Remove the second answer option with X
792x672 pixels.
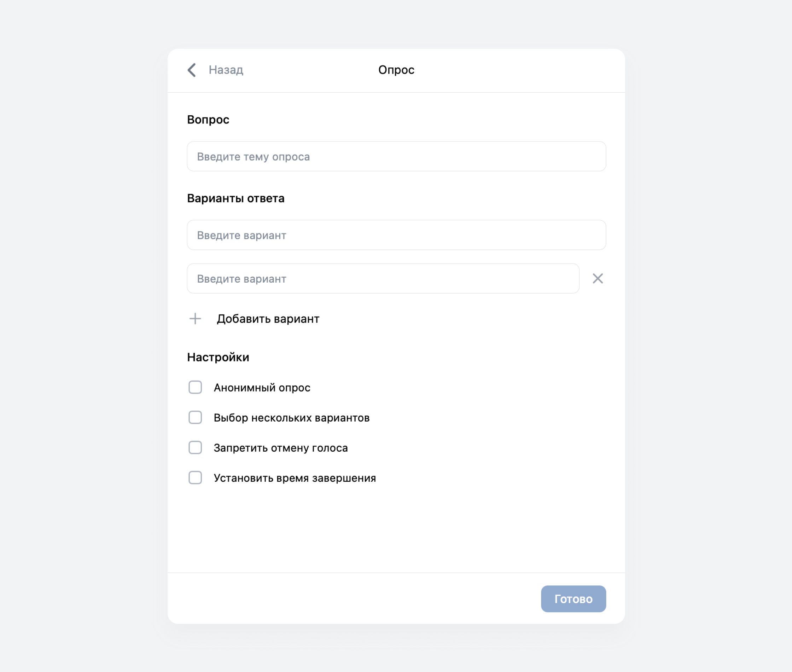pos(598,278)
